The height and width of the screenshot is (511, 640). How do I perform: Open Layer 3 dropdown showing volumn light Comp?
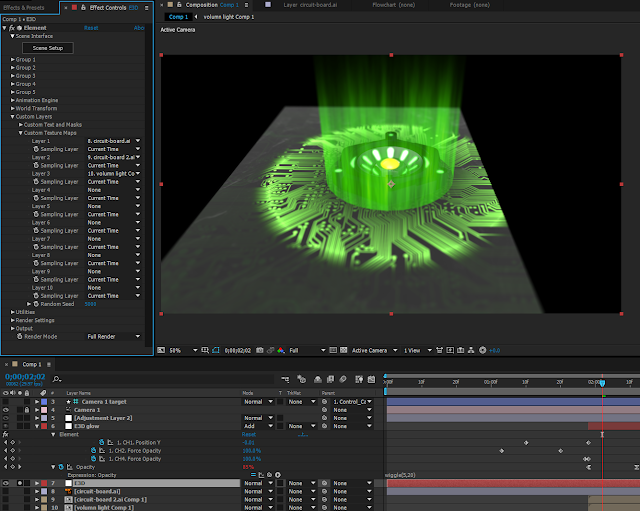pos(114,174)
